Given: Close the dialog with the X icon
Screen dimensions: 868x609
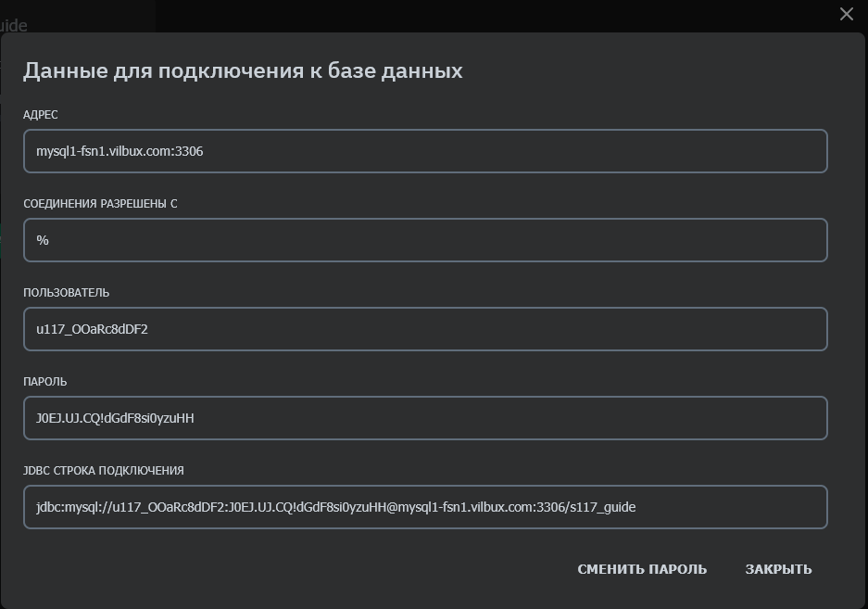Looking at the screenshot, I should tap(846, 14).
